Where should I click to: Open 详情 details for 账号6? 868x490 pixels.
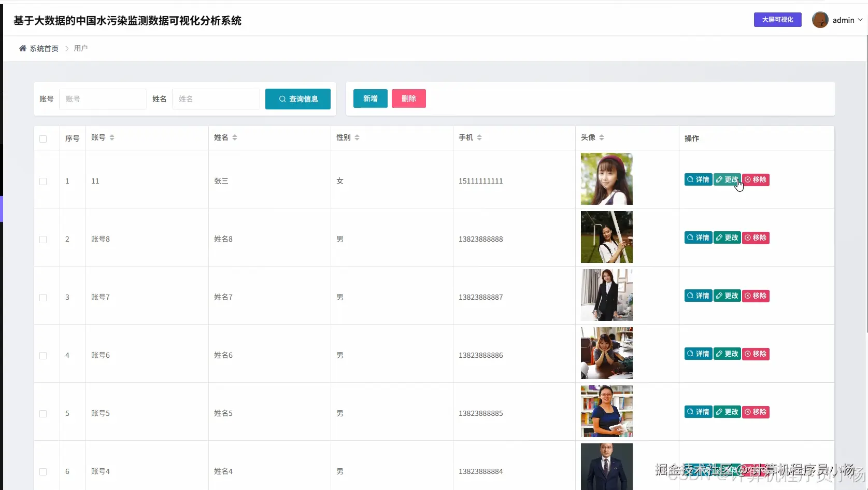pos(698,354)
